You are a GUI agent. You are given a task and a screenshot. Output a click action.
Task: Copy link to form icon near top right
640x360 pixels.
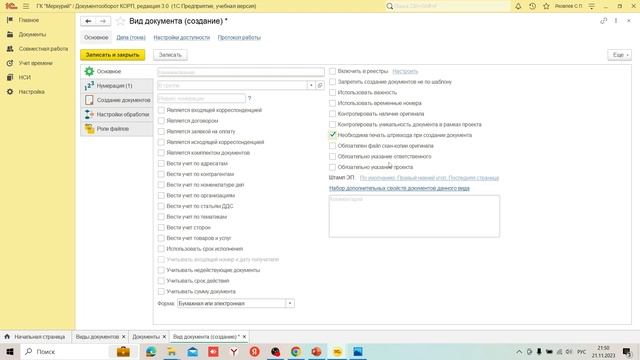(x=603, y=21)
